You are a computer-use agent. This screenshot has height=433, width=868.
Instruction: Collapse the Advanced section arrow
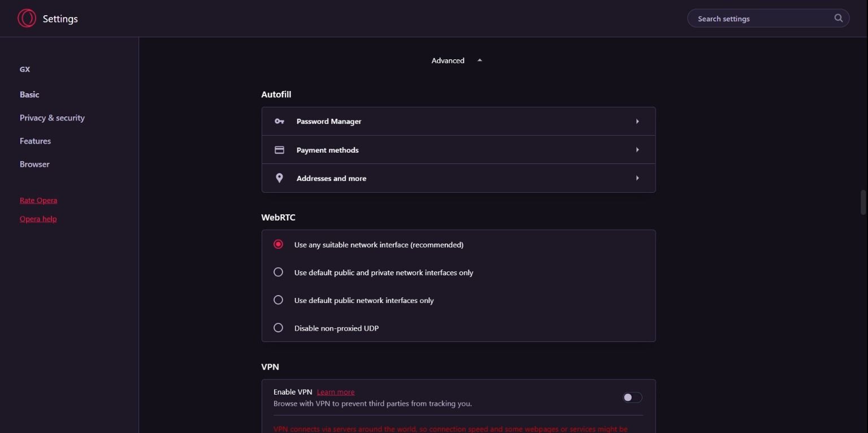(479, 60)
